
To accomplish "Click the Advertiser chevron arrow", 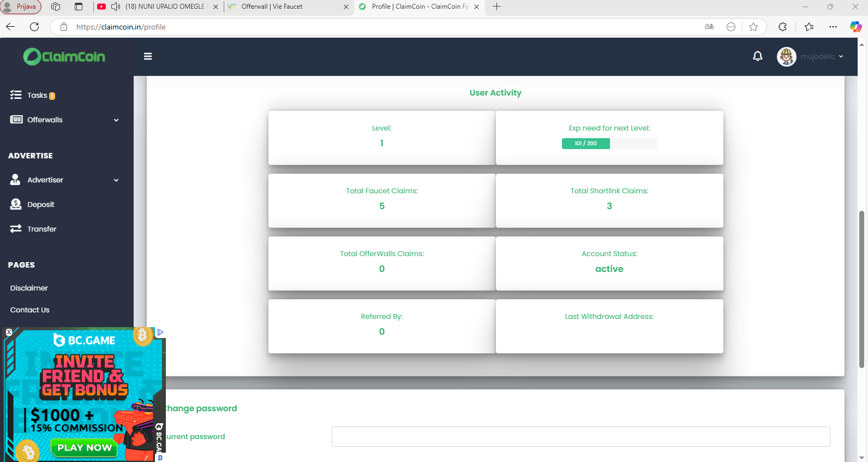I will (x=116, y=180).
